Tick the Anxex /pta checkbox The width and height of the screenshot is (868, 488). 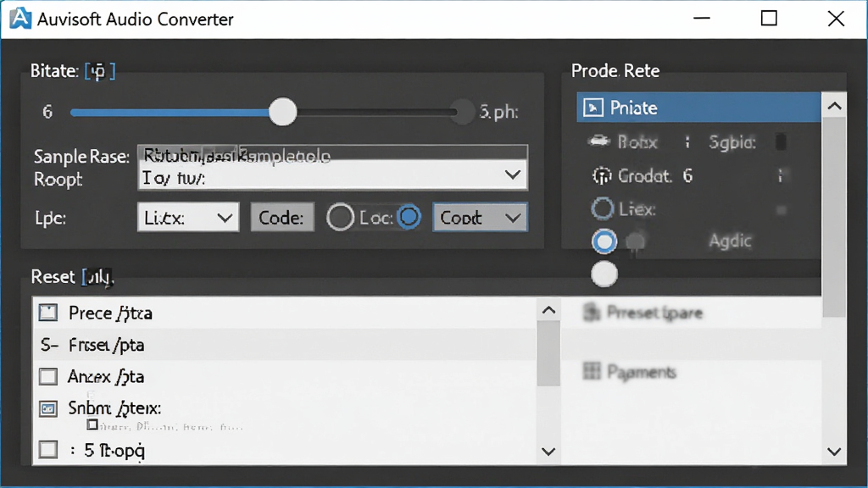pyautogui.click(x=48, y=377)
